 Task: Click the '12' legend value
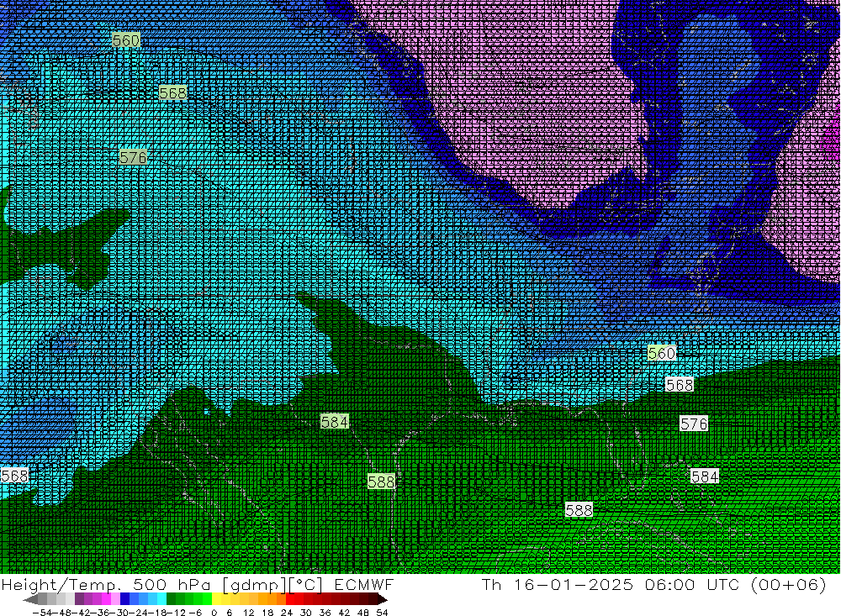248,613
